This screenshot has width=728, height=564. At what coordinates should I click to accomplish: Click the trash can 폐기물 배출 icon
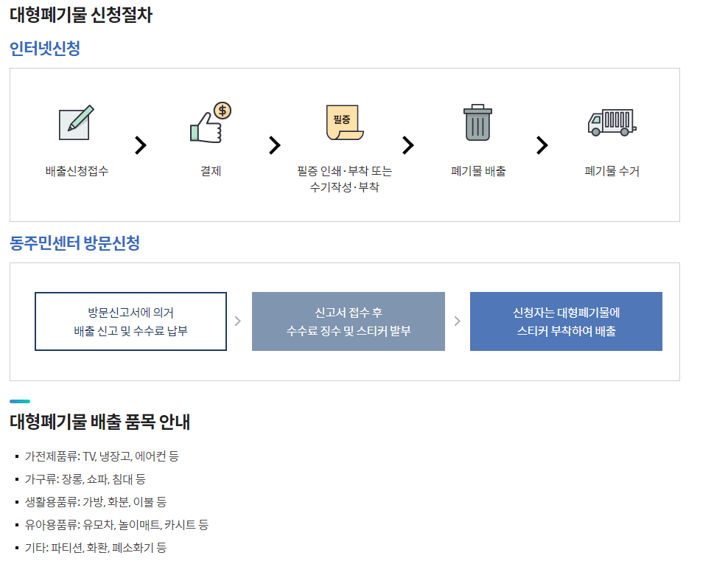pyautogui.click(x=477, y=122)
